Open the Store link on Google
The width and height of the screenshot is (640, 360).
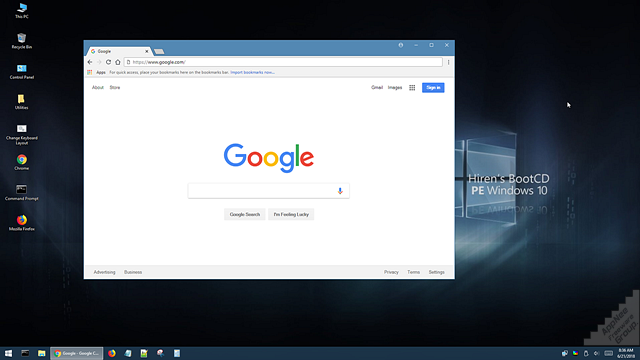pos(115,87)
